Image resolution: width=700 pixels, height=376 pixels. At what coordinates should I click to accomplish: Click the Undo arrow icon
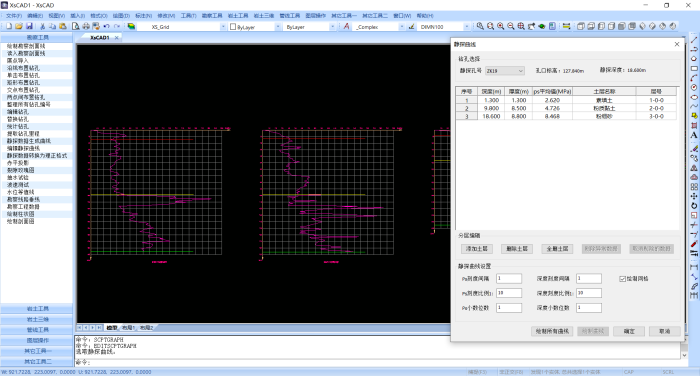[x=106, y=27]
